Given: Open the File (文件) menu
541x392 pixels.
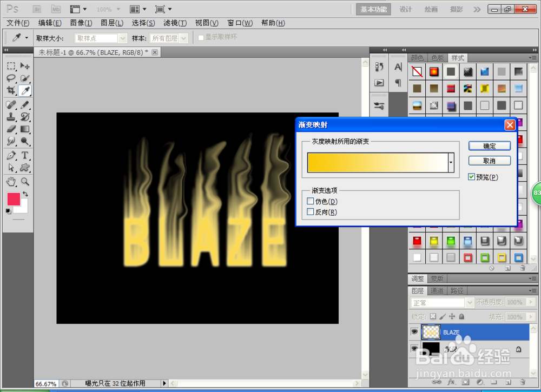Looking at the screenshot, I should [x=18, y=23].
